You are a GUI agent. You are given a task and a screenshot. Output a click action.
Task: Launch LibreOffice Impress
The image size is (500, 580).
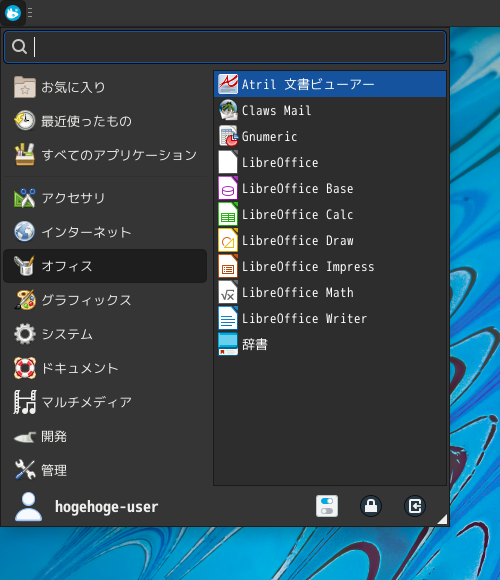330,266
